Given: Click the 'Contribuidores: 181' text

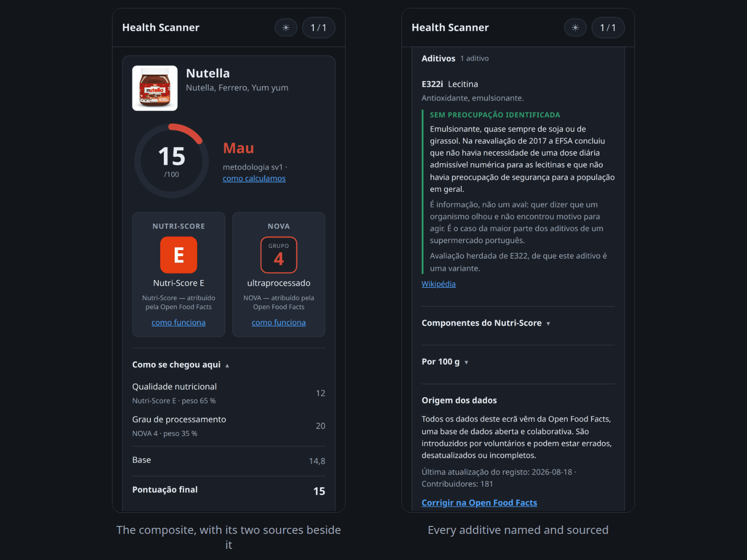Looking at the screenshot, I should click(x=457, y=484).
